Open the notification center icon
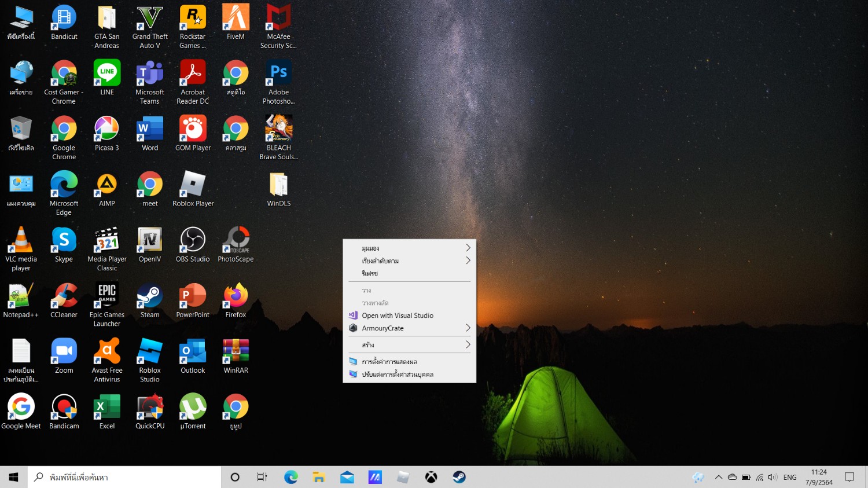This screenshot has height=488, width=868. [x=849, y=477]
